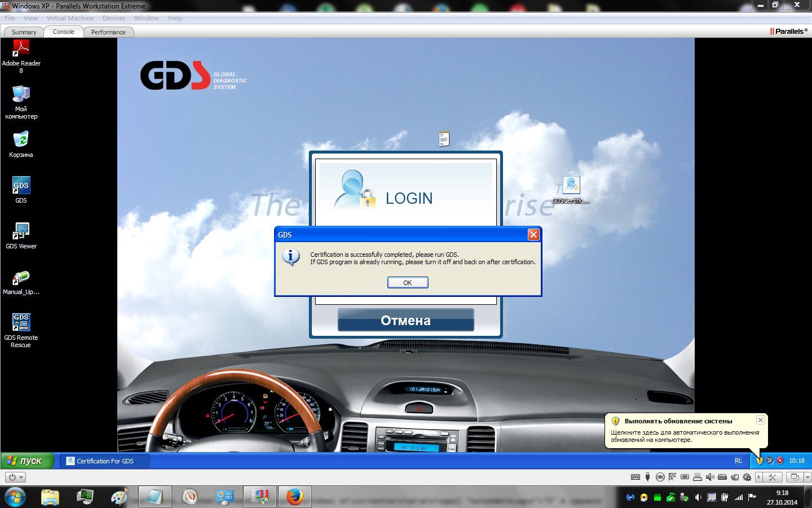812x508 pixels.
Task: Click the host volume speaker tray icon
Action: (x=698, y=497)
